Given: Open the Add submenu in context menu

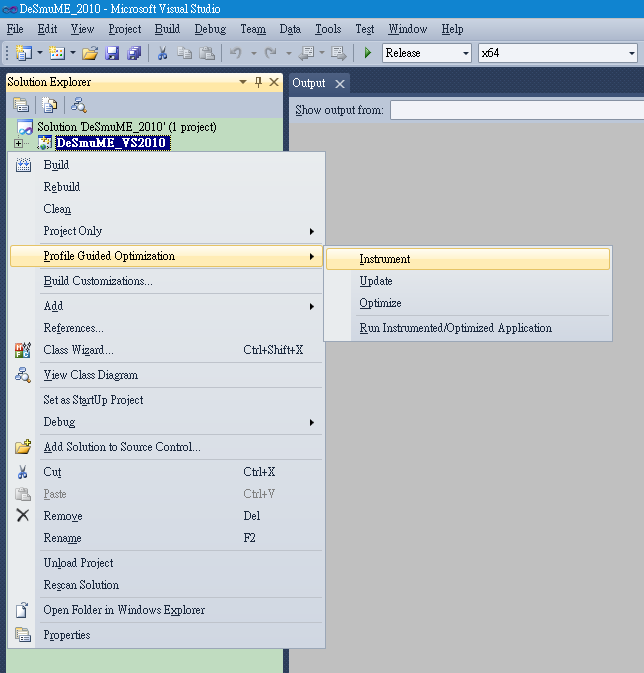Looking at the screenshot, I should [166, 306].
